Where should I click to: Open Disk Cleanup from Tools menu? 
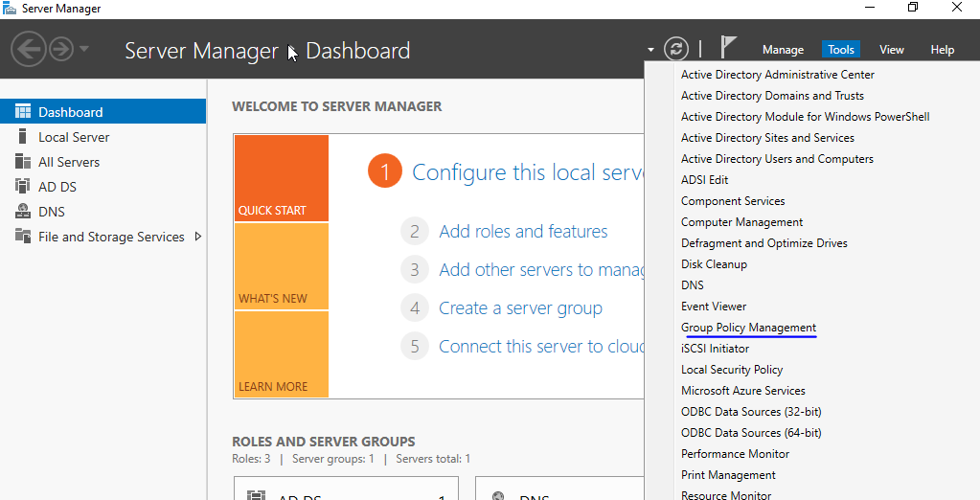(714, 264)
